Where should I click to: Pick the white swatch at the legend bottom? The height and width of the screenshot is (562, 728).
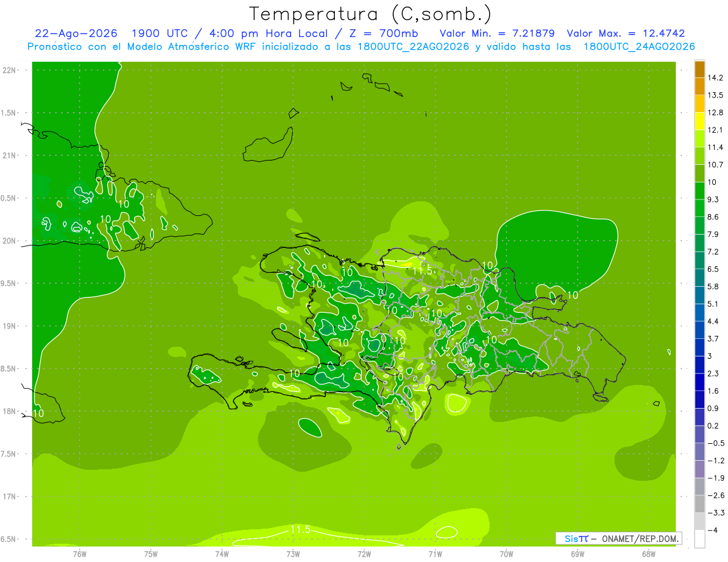699,539
